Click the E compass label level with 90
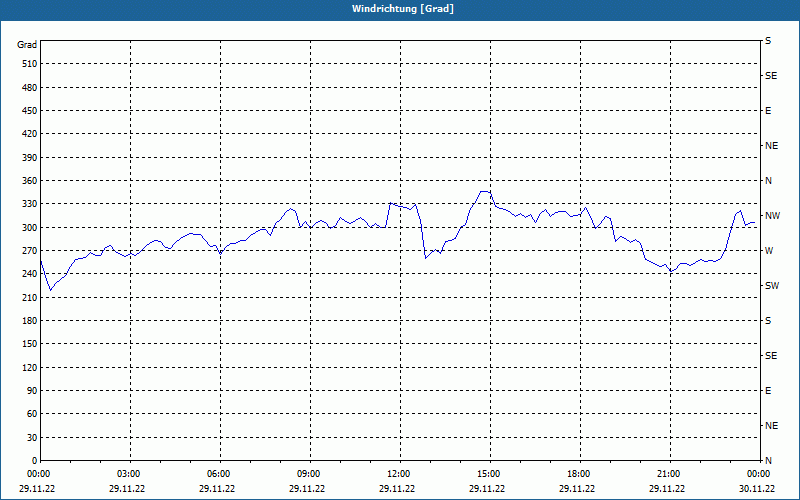The height and width of the screenshot is (500, 800). (x=768, y=391)
